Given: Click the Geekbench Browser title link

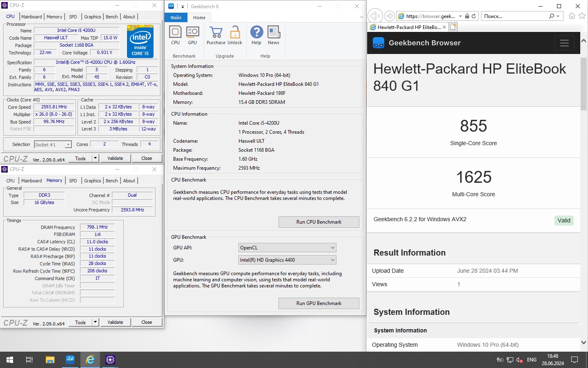Looking at the screenshot, I should coord(425,43).
